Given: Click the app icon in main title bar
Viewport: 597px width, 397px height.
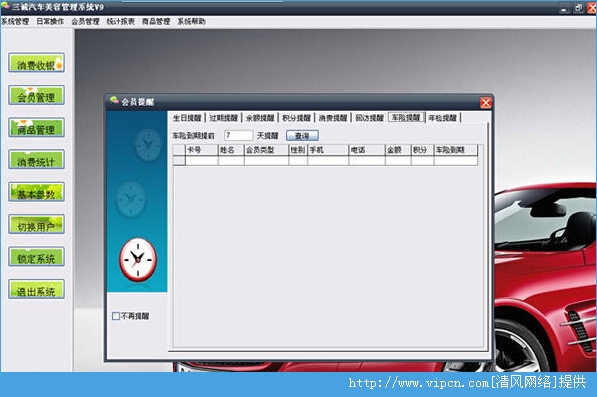Looking at the screenshot, I should 5,6.
